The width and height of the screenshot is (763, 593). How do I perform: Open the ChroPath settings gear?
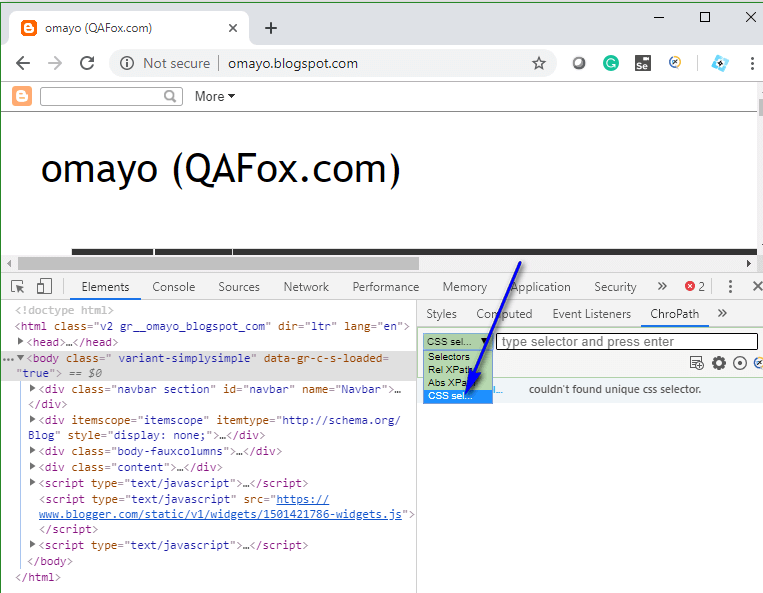tap(719, 363)
